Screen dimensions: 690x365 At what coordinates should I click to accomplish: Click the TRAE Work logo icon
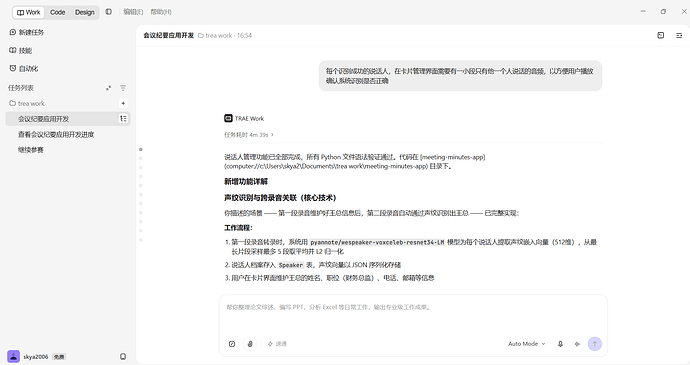[228, 118]
